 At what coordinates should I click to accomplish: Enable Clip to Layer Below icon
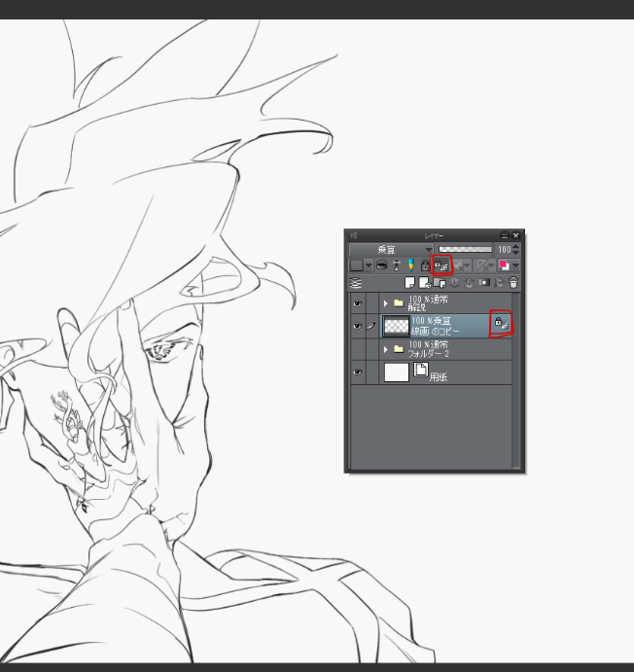[382, 265]
